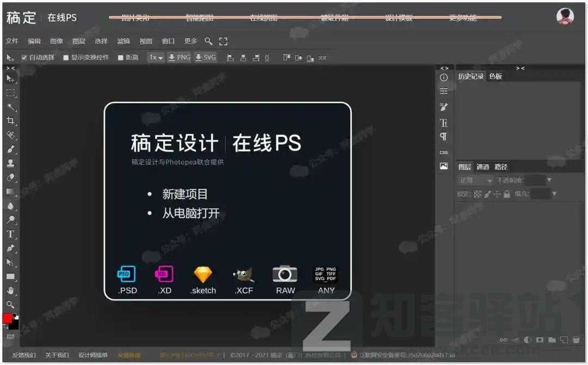Open the 1x zoom dropdown
The width and height of the screenshot is (588, 365).
tap(157, 57)
